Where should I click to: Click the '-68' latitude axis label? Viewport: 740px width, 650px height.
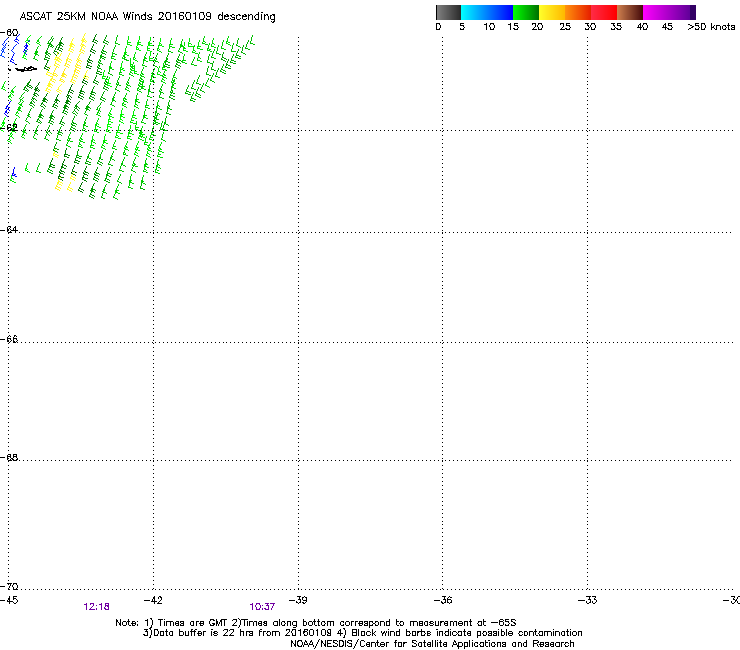tap(9, 457)
